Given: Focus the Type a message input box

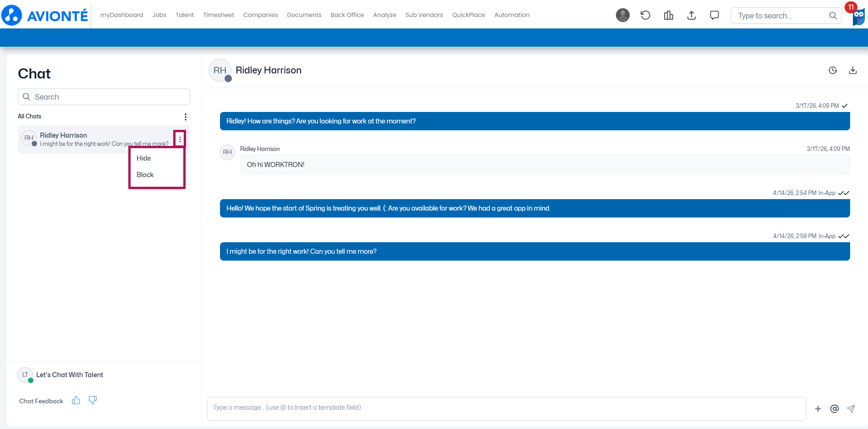Looking at the screenshot, I should (506, 408).
